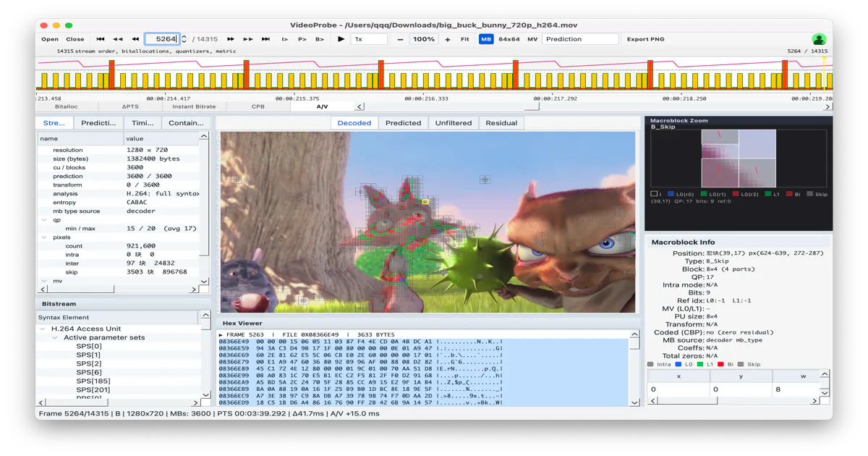This screenshot has width=868, height=456.
Task: Open the 1x playback speed dropdown
Action: point(369,39)
